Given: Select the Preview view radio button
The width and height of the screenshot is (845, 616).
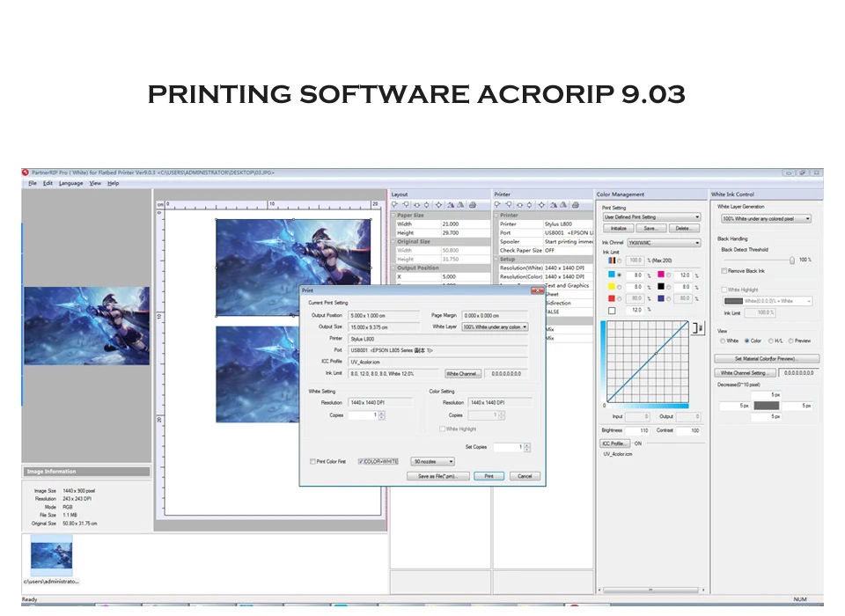Looking at the screenshot, I should (791, 341).
